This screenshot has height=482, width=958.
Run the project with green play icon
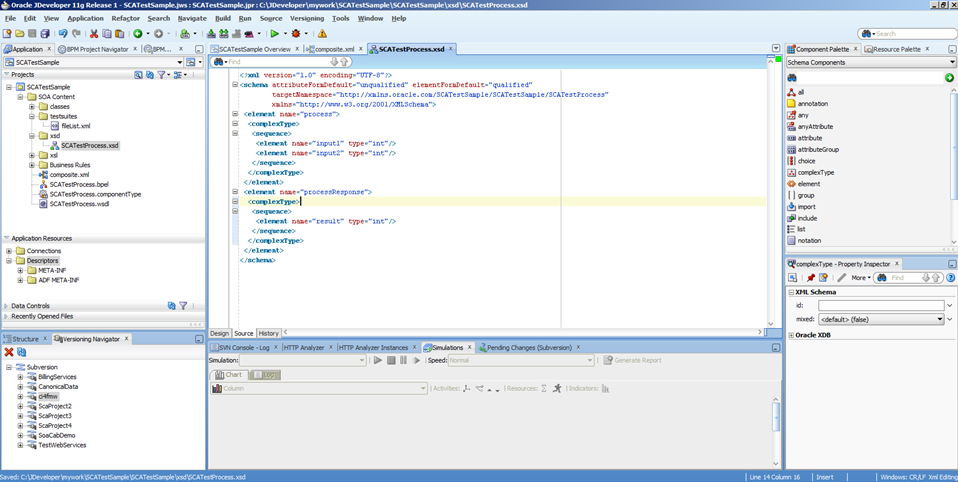point(273,34)
